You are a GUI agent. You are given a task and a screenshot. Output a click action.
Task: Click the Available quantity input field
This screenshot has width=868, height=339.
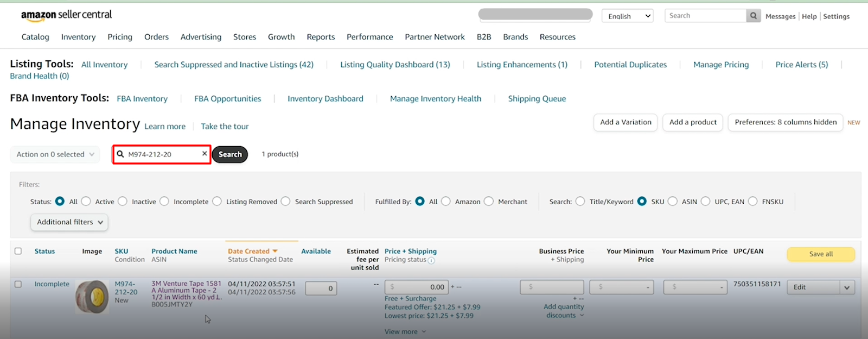(x=321, y=288)
